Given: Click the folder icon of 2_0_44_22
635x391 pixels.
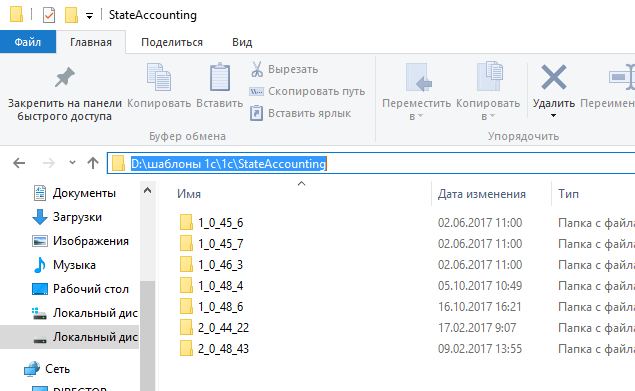Looking at the screenshot, I should [186, 327].
